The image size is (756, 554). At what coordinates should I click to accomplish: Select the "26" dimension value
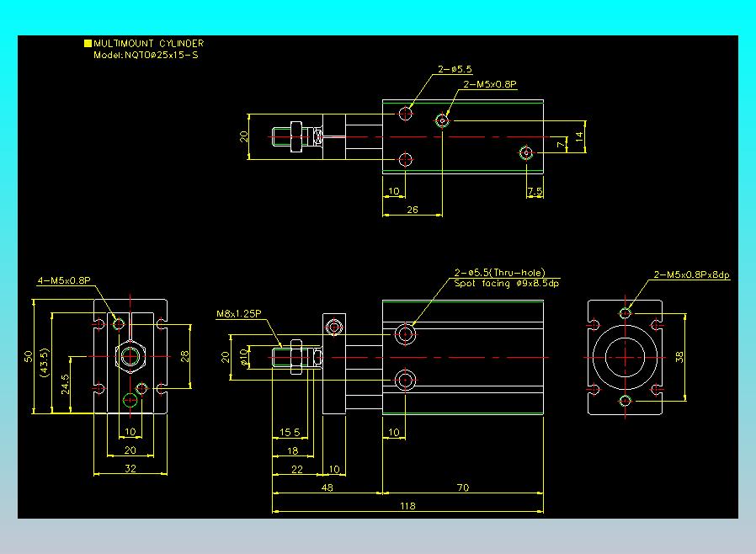tap(413, 210)
